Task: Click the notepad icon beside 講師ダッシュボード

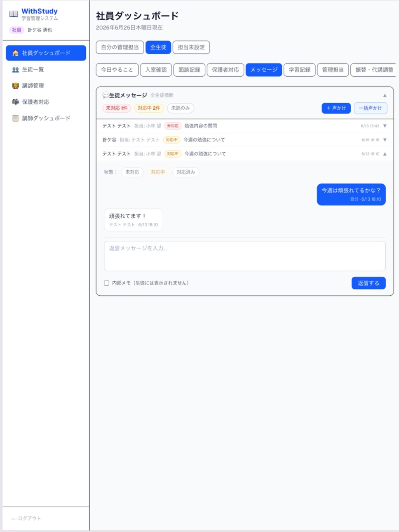Action: pos(16,118)
